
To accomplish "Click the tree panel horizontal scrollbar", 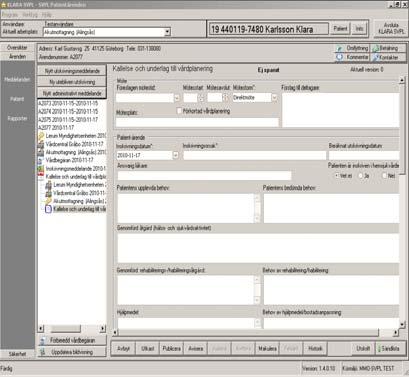I will [x=72, y=328].
